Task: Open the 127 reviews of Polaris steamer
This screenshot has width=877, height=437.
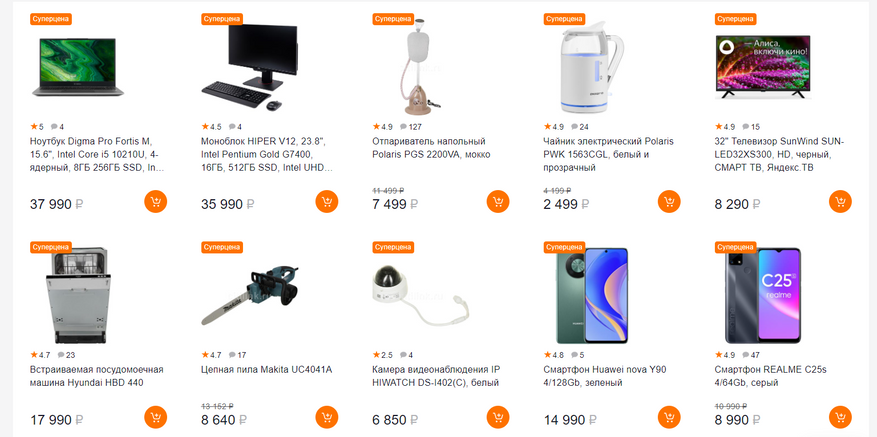Action: click(411, 126)
